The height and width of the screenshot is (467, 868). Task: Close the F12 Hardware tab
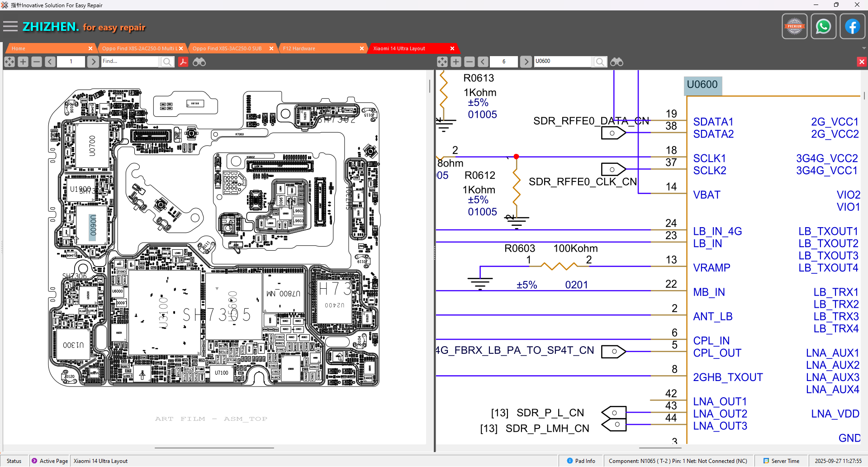(x=362, y=48)
